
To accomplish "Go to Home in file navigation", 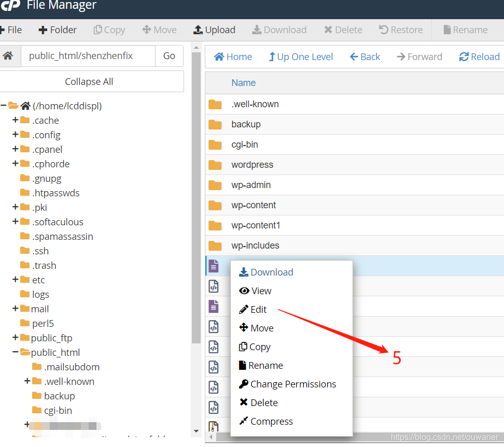I will pos(233,57).
